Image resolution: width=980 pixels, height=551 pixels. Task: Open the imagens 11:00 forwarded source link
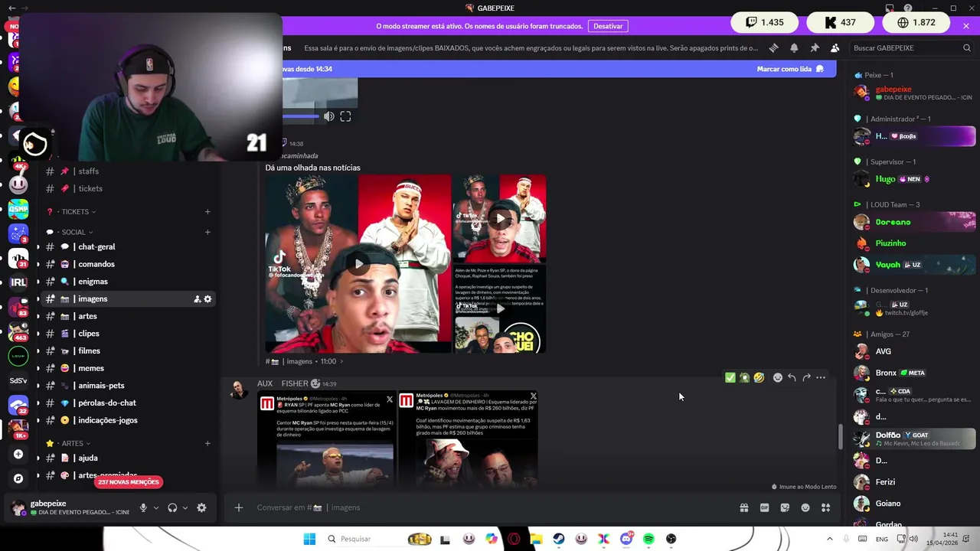click(304, 361)
